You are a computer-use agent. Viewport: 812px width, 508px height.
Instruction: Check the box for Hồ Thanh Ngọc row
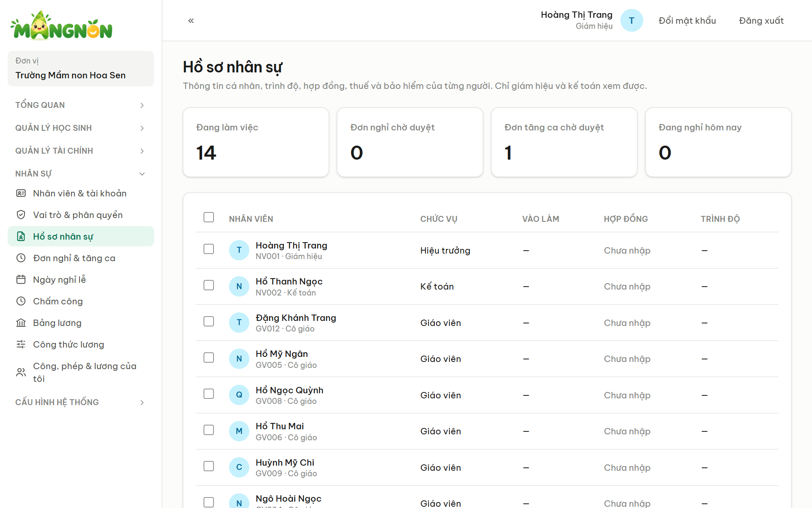208,285
